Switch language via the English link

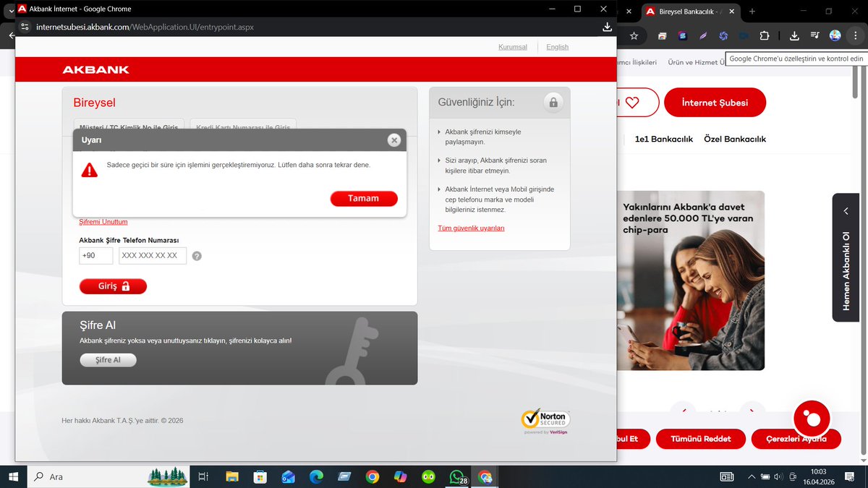[557, 47]
